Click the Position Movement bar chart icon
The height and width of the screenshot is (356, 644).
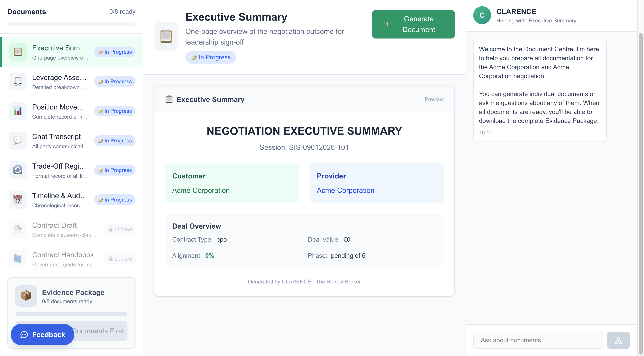pos(18,111)
